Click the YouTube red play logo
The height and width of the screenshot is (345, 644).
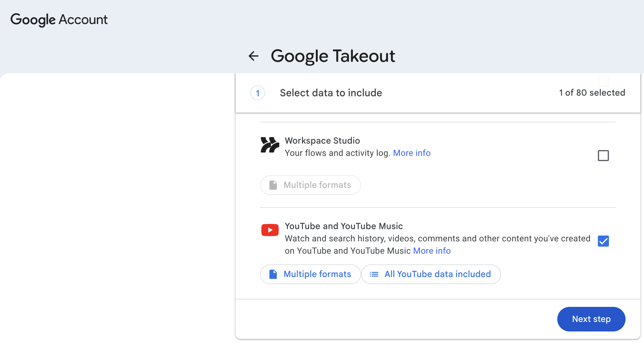(270, 230)
